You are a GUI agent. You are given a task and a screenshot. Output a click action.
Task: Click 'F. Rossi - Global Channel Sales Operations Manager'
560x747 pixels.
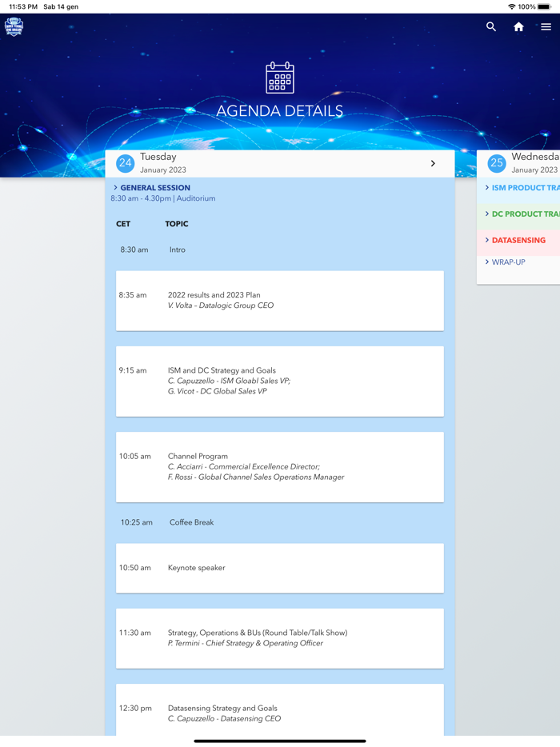click(256, 477)
